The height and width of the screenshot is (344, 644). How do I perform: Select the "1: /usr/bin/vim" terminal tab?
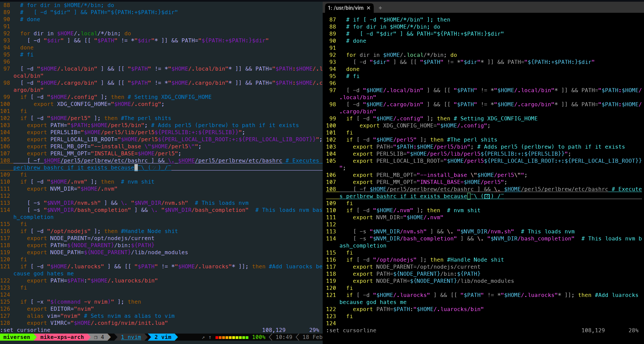[346, 8]
